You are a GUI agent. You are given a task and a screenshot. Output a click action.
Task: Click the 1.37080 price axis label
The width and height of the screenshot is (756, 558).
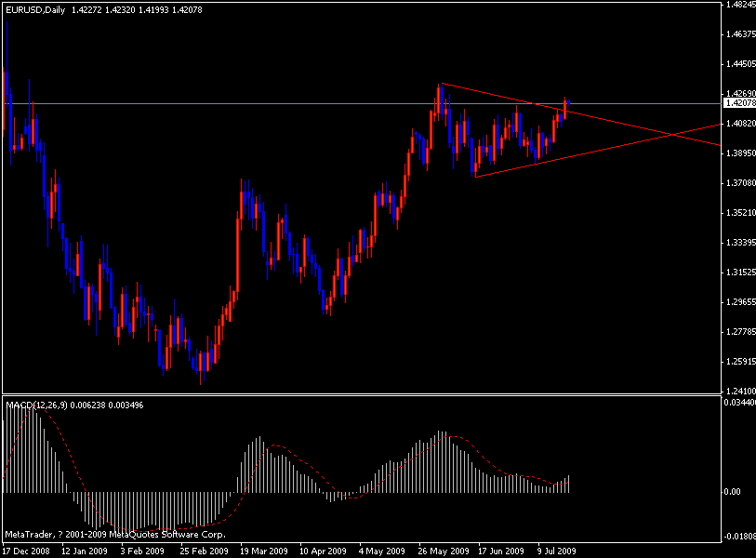point(740,183)
